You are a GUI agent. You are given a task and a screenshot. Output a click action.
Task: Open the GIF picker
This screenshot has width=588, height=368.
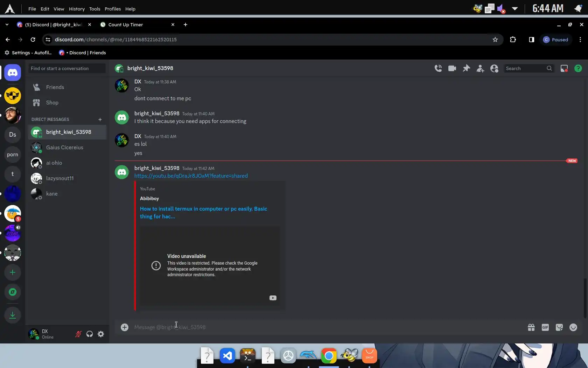coord(545,327)
